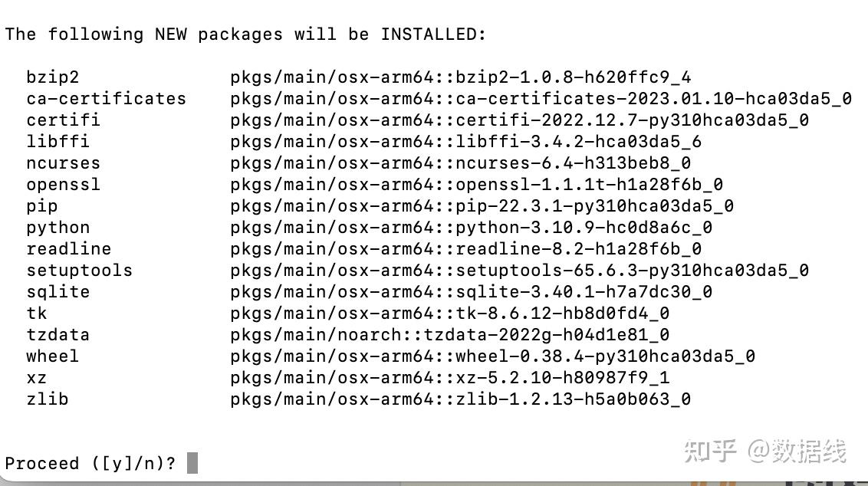Click the readline package name
Image resolution: width=868 pixels, height=486 pixels.
68,249
